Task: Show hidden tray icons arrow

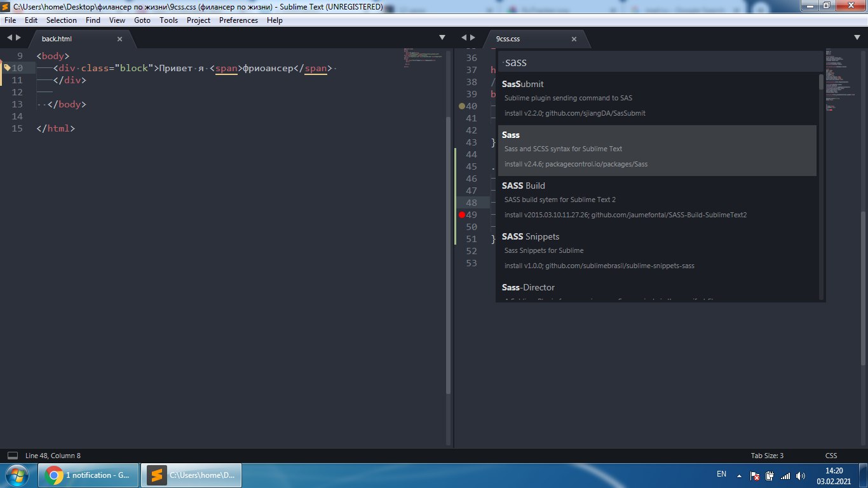Action: pos(738,475)
